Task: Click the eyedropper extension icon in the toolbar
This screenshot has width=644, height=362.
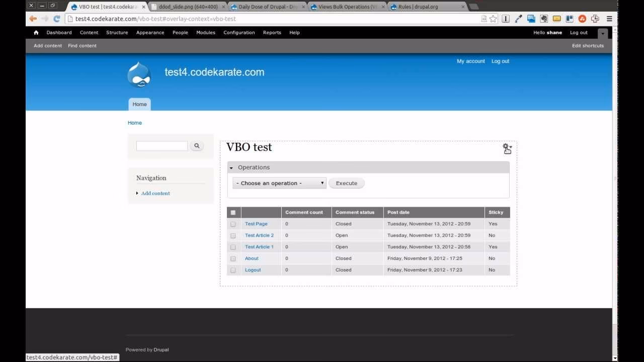Action: 519,18
